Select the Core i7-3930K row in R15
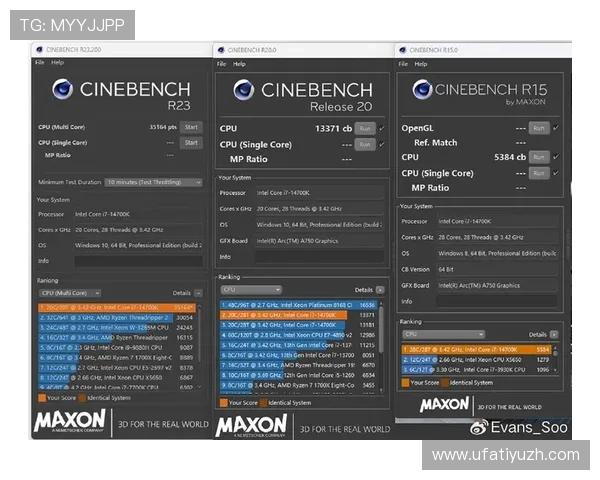Image resolution: width=600 pixels, height=480 pixels. click(x=476, y=370)
